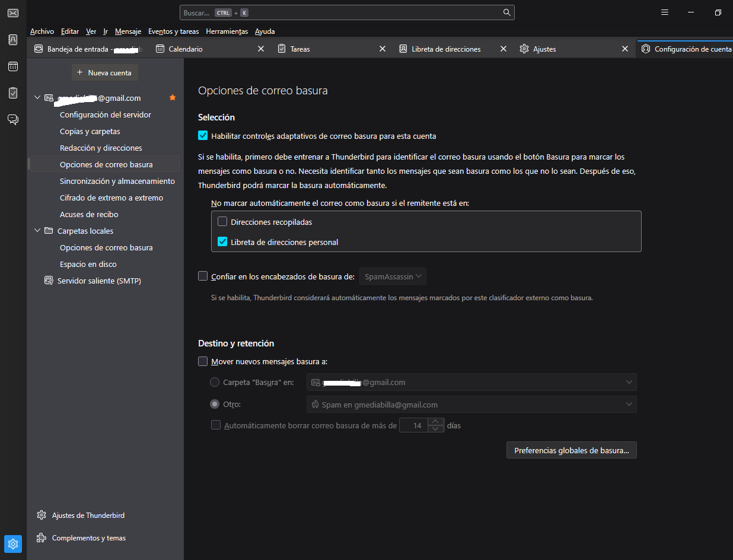Screen dimensions: 733x560
Task: Open the hamburger application menu
Action: pos(665,12)
